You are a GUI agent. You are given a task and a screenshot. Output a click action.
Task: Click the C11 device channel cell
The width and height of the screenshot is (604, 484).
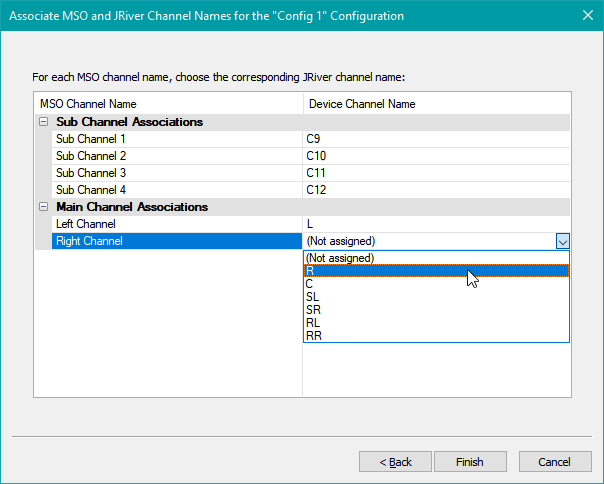(436, 173)
